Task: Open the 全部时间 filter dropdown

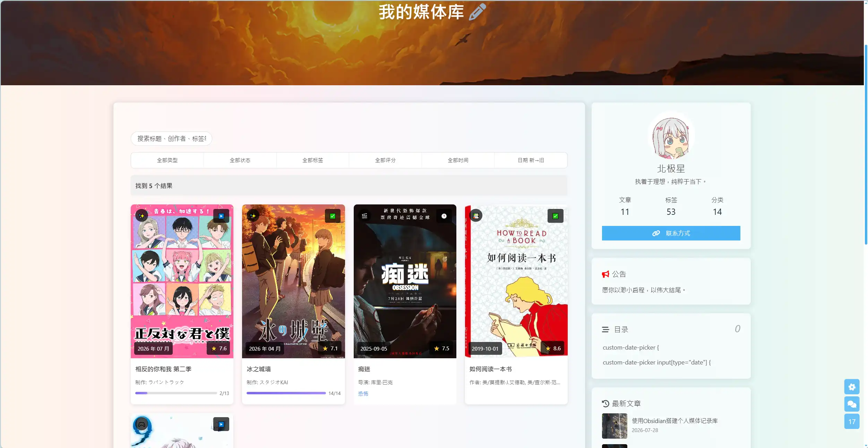Action: (458, 160)
